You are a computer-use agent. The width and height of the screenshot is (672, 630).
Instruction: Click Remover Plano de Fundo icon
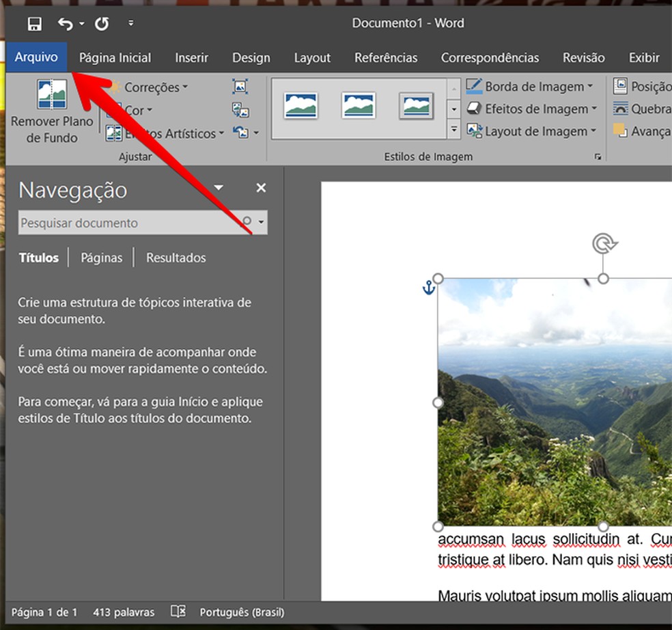52,95
